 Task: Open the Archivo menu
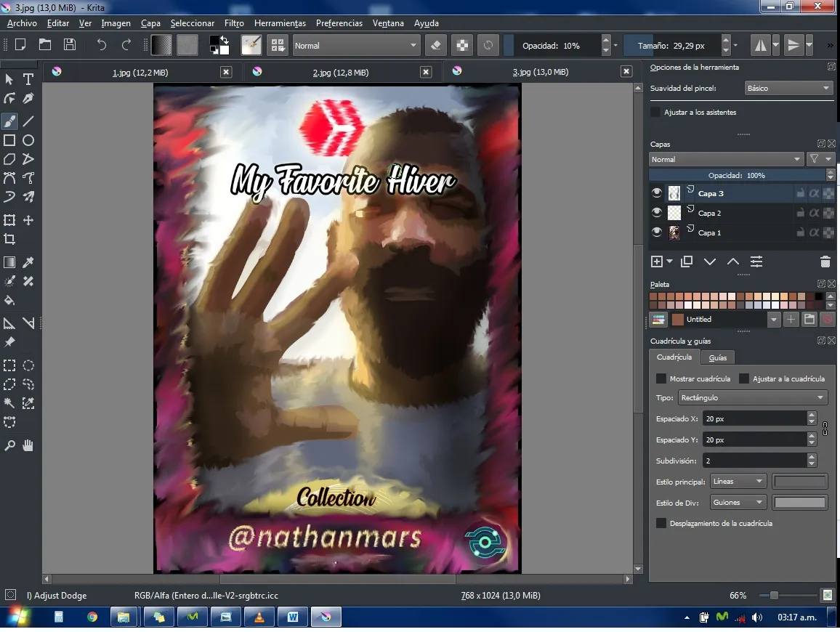click(x=22, y=23)
